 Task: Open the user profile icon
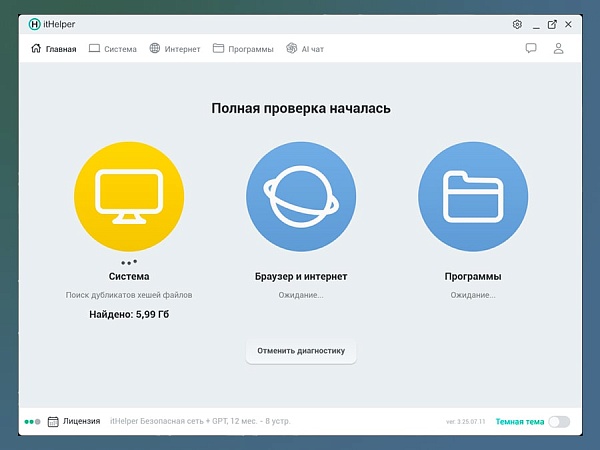tap(559, 48)
